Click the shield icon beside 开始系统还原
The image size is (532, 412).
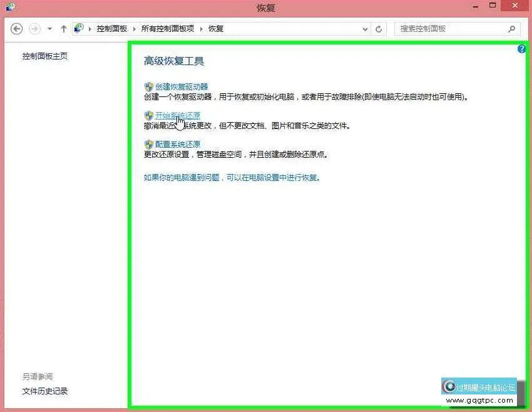click(x=148, y=115)
